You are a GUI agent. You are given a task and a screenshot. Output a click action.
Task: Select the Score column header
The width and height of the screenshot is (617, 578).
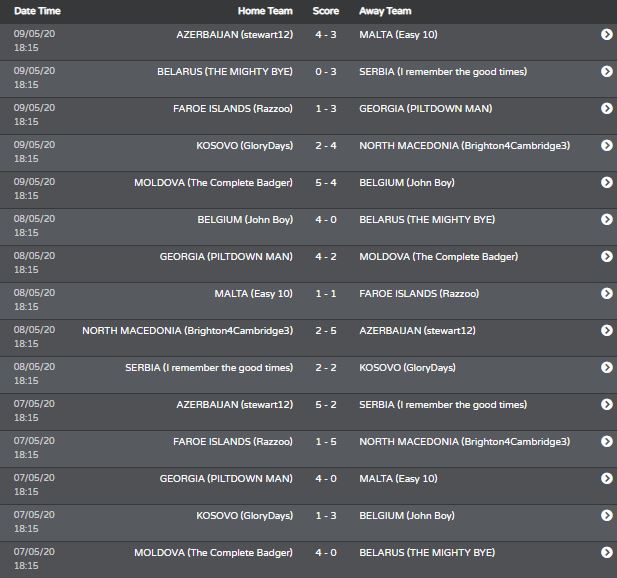coord(326,11)
